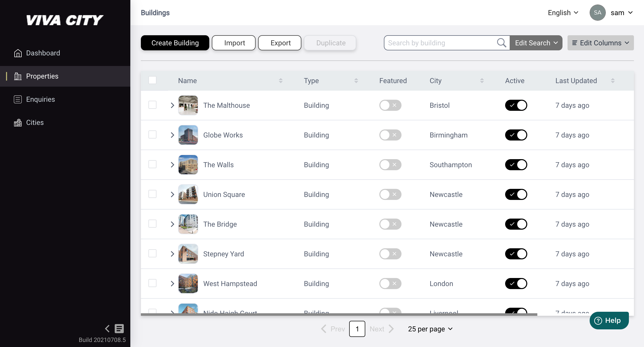Click the SA user avatar
This screenshot has width=644, height=347.
click(597, 13)
